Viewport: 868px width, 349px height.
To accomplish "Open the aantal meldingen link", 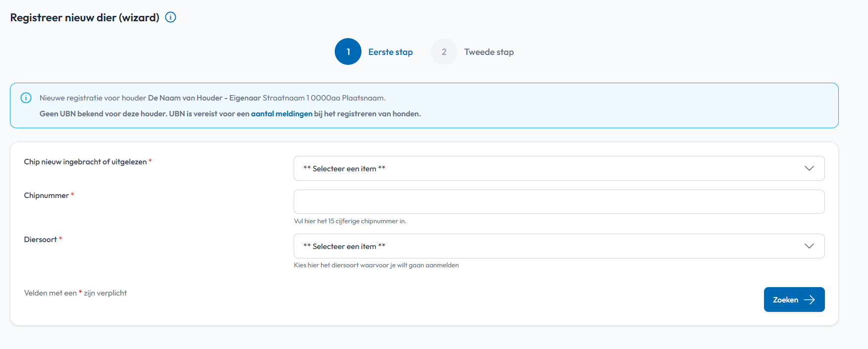I will (x=282, y=114).
